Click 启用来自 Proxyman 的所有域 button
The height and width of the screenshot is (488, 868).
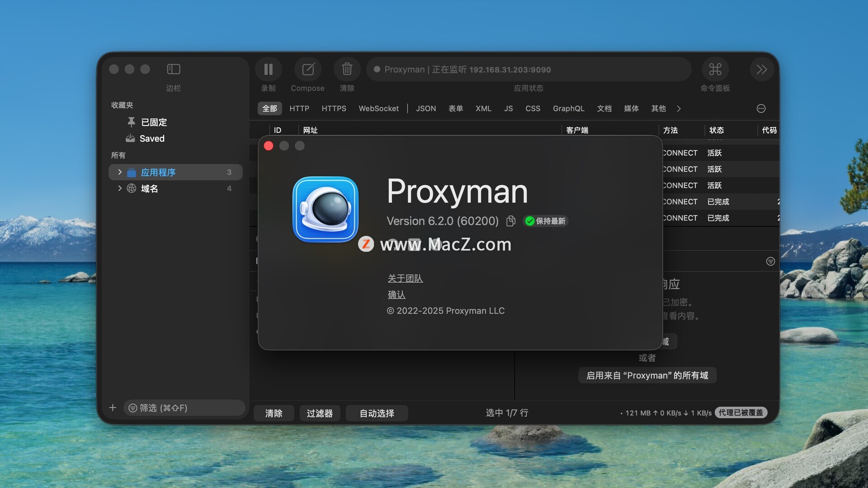click(647, 375)
